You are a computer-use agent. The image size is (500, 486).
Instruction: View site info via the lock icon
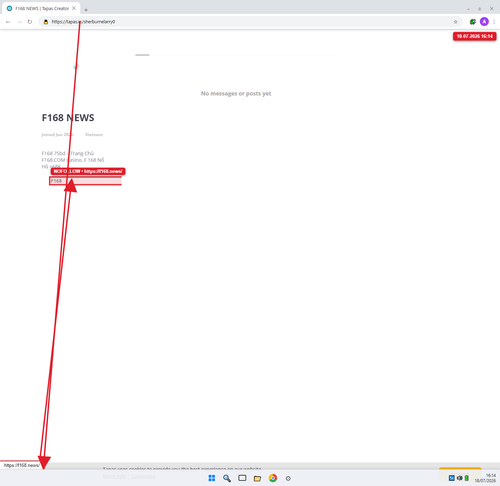[x=46, y=22]
